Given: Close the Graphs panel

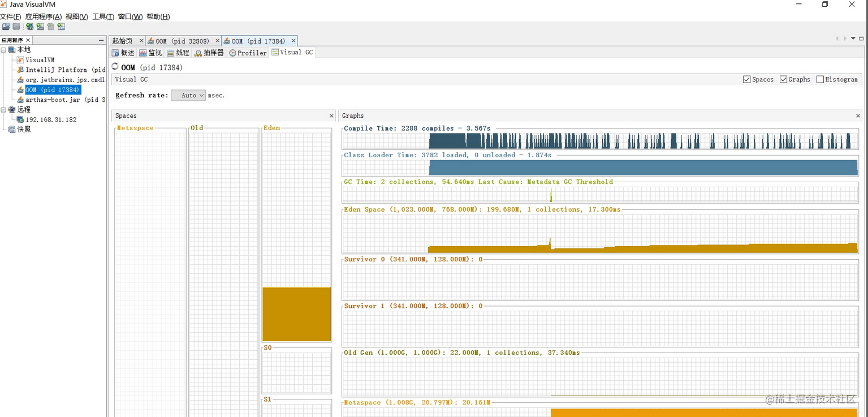Looking at the screenshot, I should click(858, 115).
